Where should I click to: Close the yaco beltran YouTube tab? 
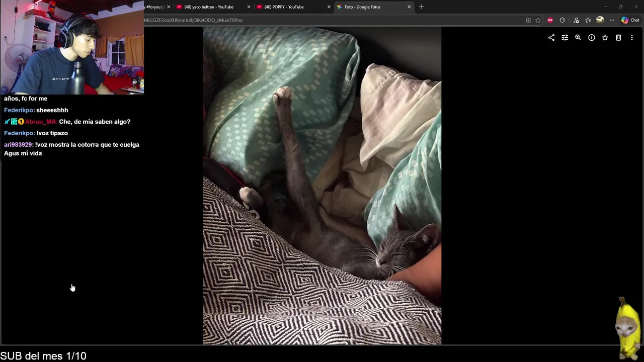point(249,7)
